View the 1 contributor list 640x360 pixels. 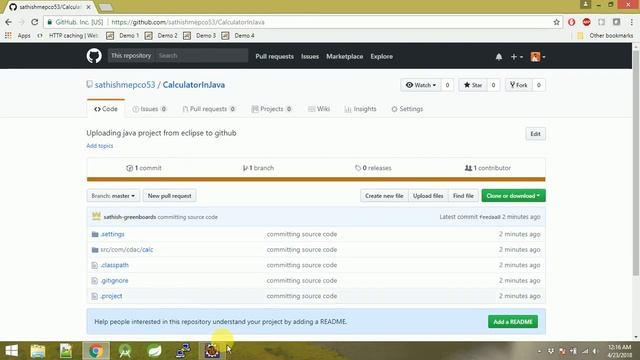click(x=488, y=168)
